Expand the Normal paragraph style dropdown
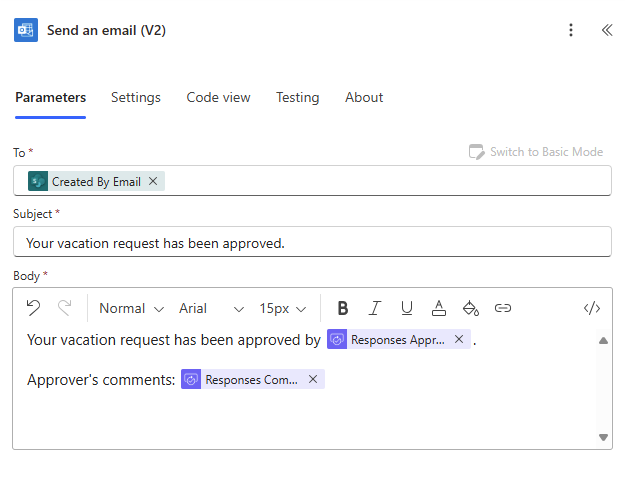This screenshot has width=625, height=490. pos(131,308)
